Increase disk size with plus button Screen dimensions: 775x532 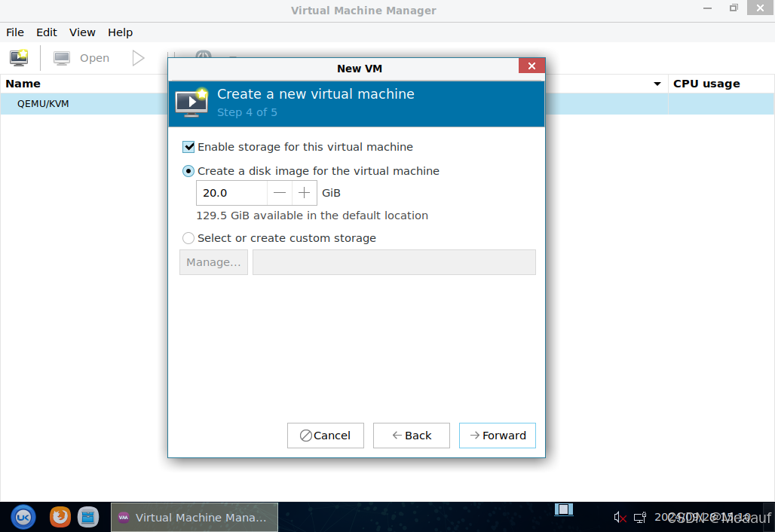click(305, 193)
